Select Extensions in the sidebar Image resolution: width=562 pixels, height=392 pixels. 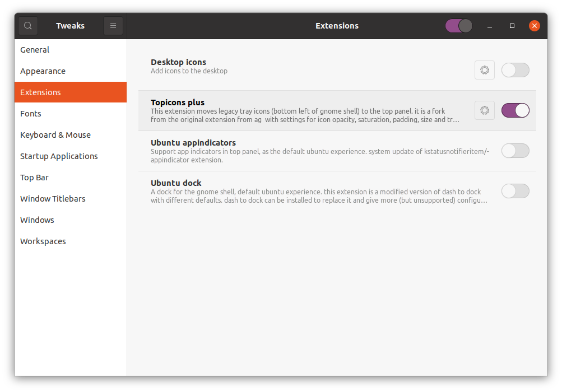tap(71, 92)
